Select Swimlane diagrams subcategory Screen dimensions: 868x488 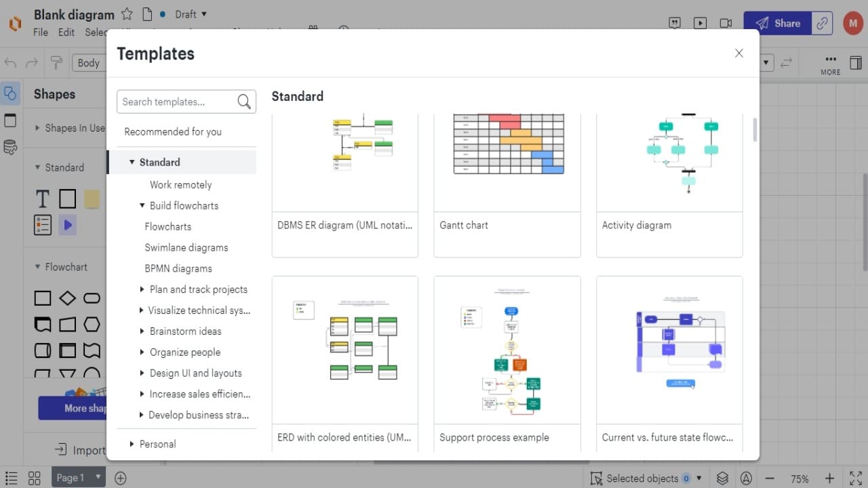pos(186,247)
